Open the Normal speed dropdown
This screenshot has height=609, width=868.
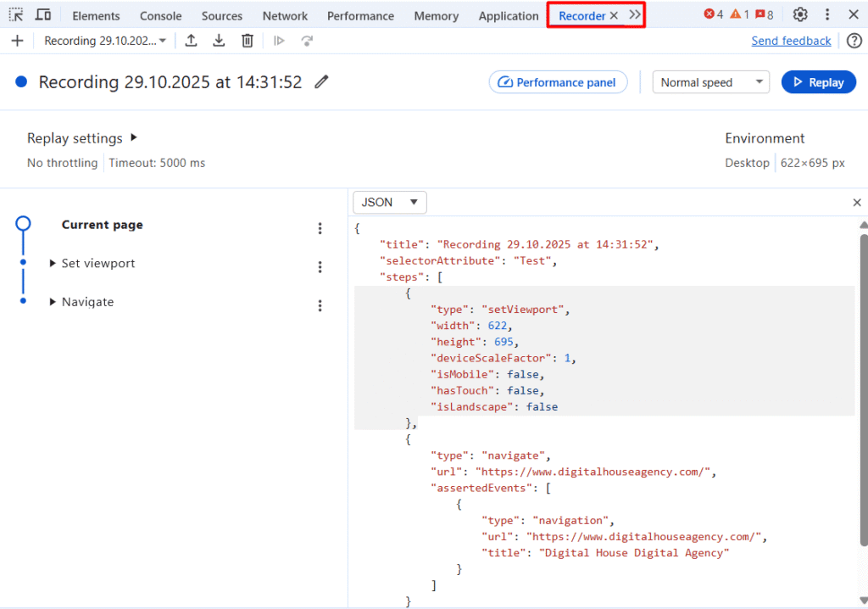(709, 82)
